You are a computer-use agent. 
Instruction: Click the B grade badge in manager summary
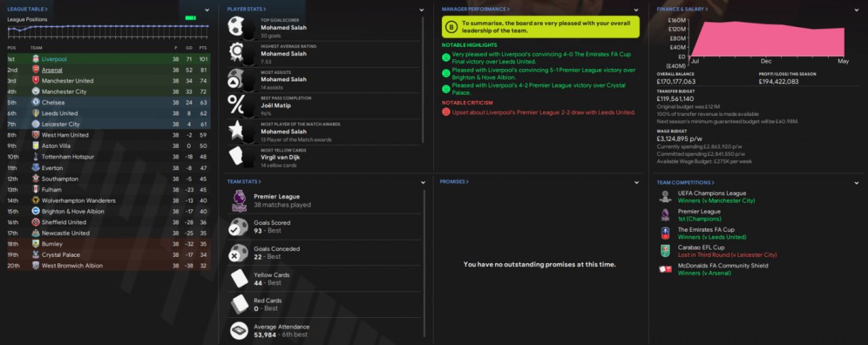[x=451, y=26]
